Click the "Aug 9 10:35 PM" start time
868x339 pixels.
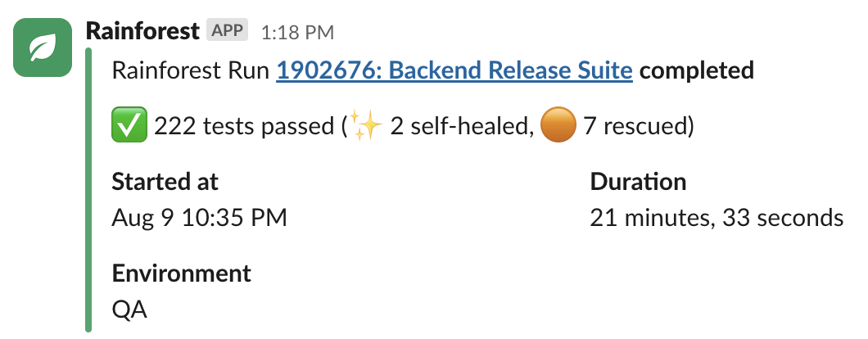click(199, 218)
